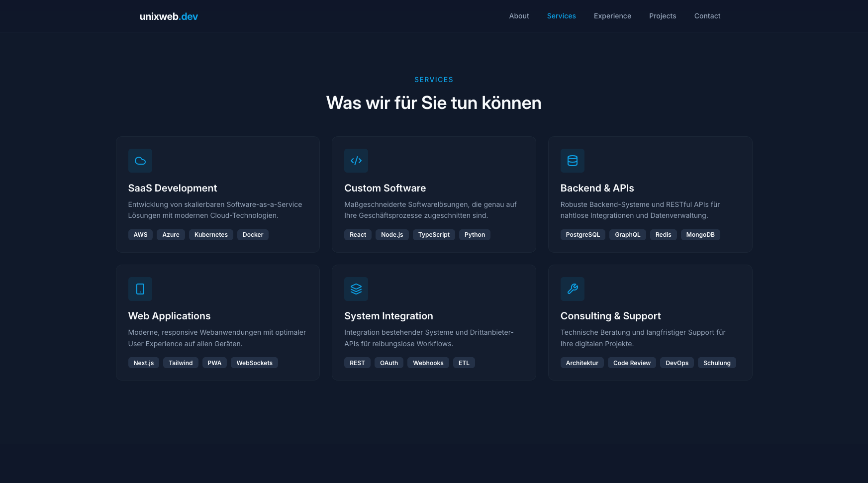This screenshot has width=868, height=483.
Task: Navigate to Experience in the menu
Action: (612, 16)
